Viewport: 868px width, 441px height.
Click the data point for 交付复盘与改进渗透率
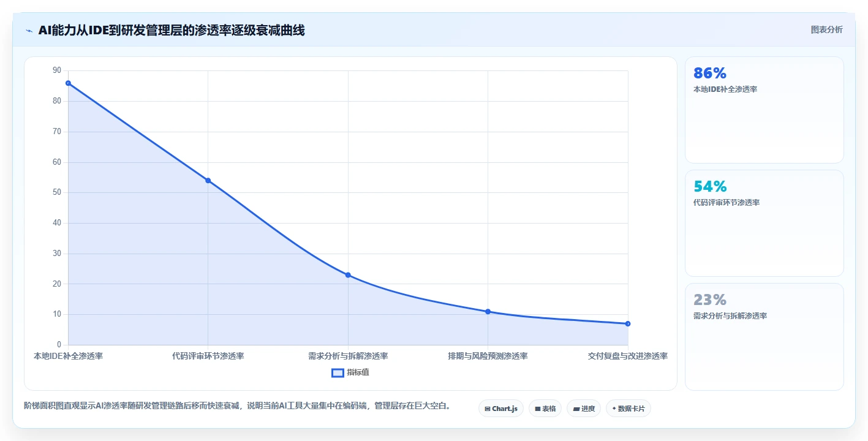coord(628,323)
